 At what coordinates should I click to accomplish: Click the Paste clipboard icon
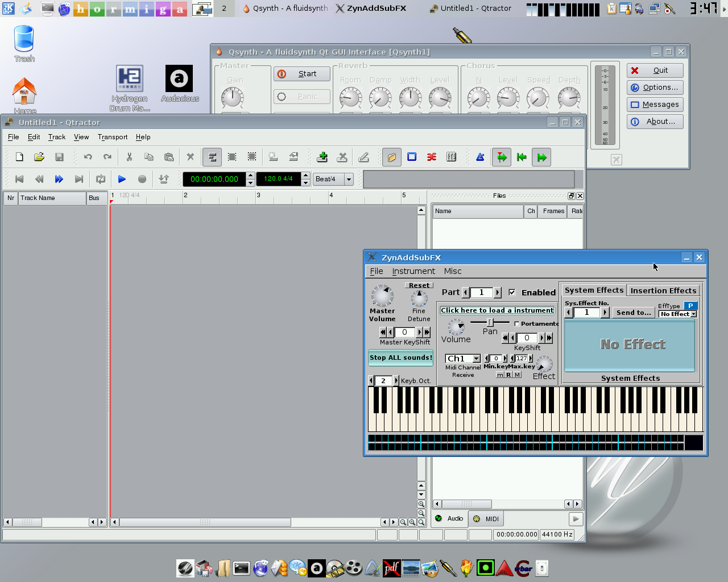pos(169,157)
